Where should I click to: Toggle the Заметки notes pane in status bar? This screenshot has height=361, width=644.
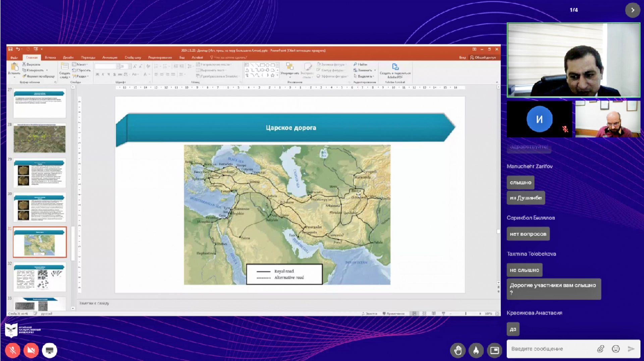(370, 314)
